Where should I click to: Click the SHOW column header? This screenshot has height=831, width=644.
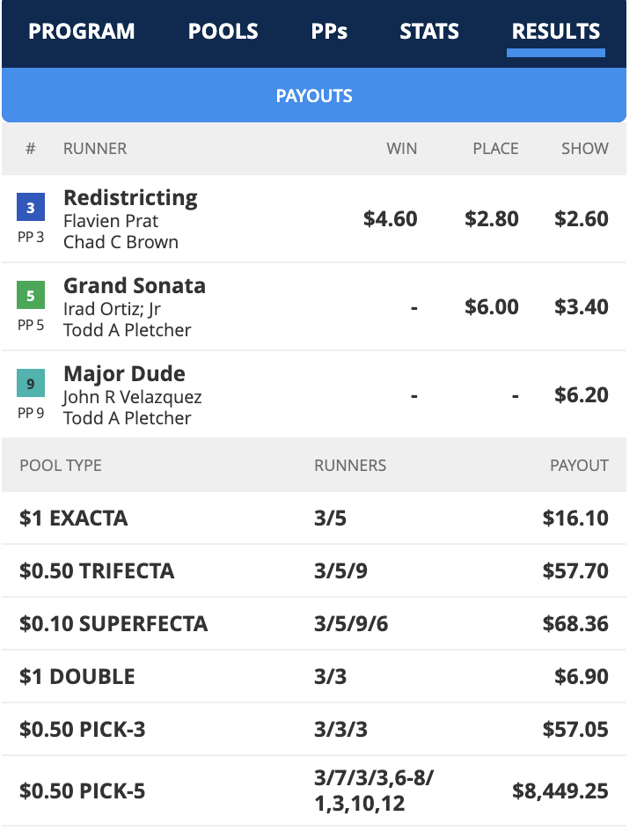[x=584, y=149]
